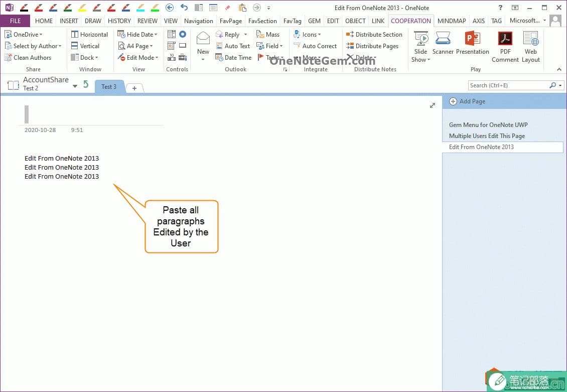
Task: Switch to Web Layout
Action: pyautogui.click(x=531, y=47)
